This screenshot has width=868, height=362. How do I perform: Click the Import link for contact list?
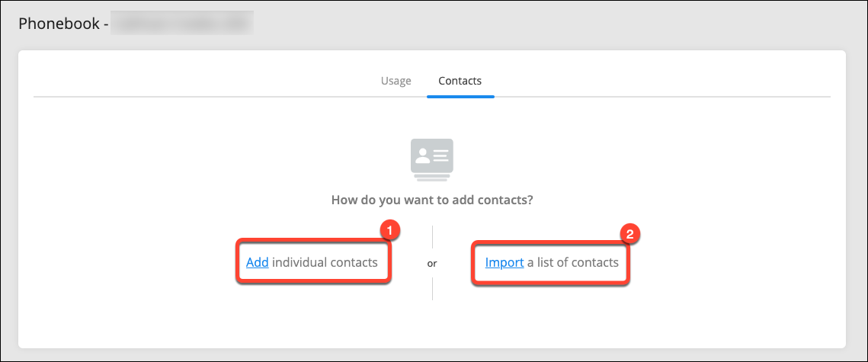click(x=504, y=262)
